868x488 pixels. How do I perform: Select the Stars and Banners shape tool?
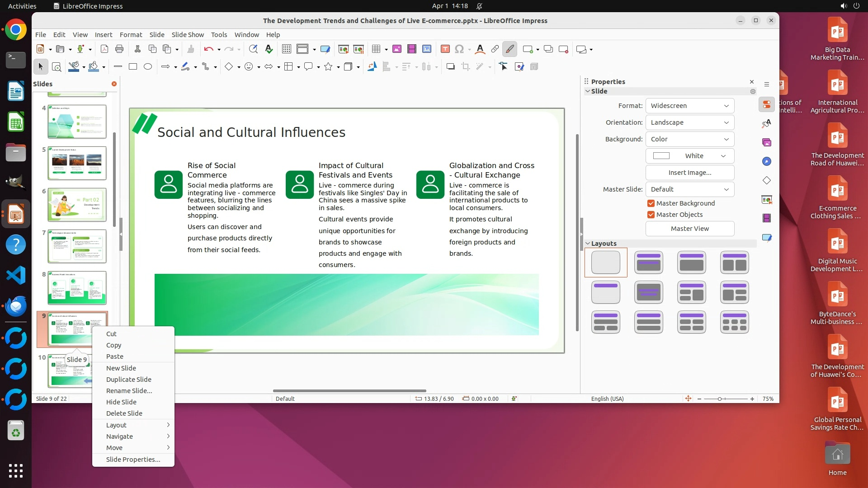(328, 67)
